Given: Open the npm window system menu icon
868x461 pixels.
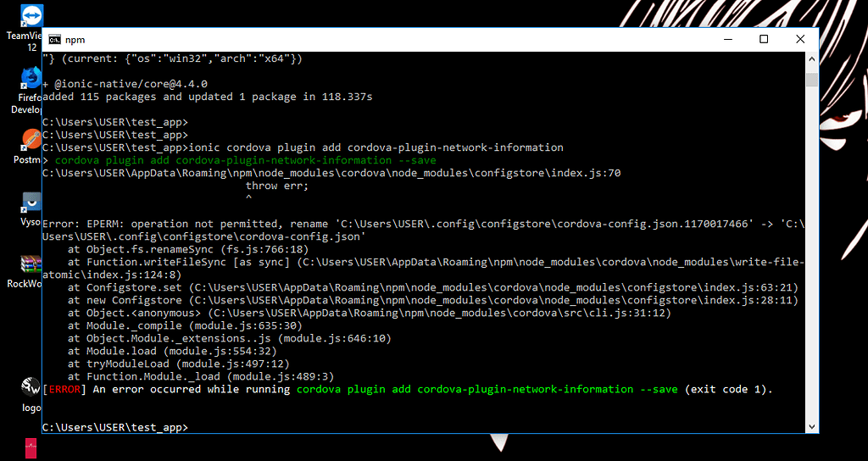Looking at the screenshot, I should pos(54,39).
